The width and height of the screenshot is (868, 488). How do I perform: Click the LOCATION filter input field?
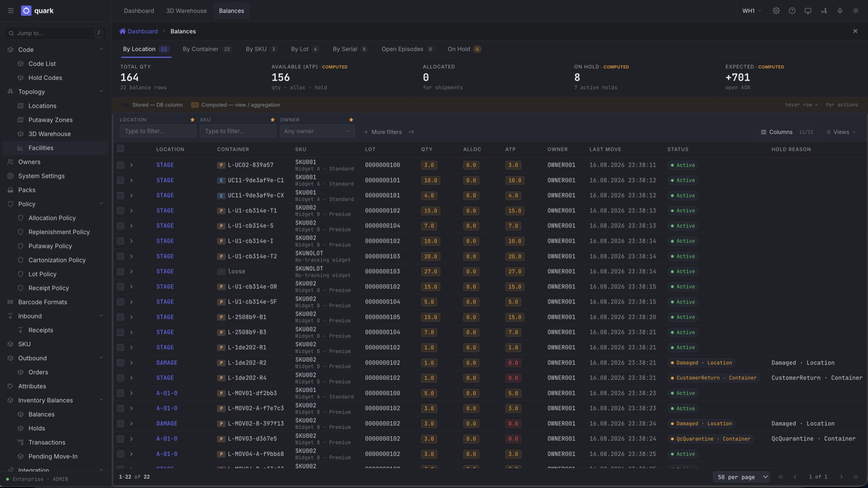(x=158, y=131)
